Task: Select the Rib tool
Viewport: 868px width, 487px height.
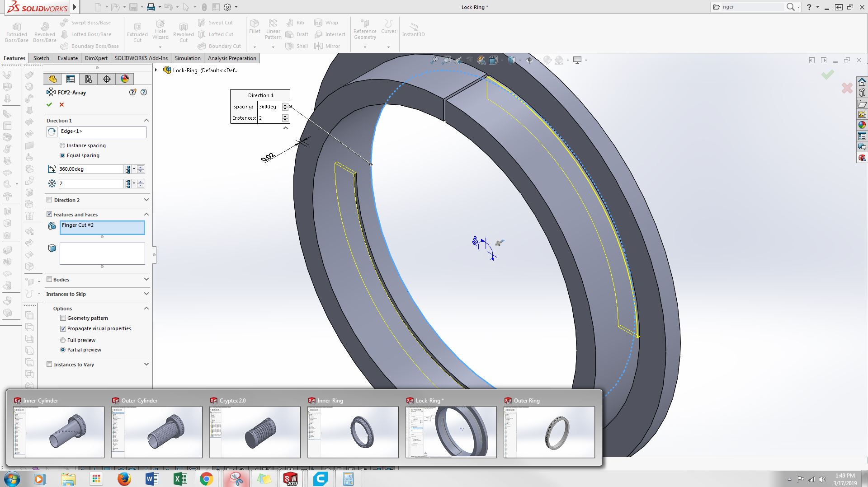Action: (295, 23)
